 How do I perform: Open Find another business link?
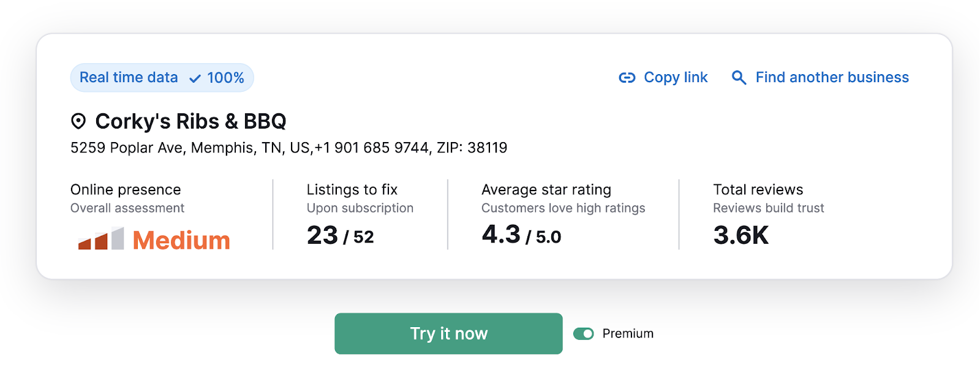click(x=832, y=78)
